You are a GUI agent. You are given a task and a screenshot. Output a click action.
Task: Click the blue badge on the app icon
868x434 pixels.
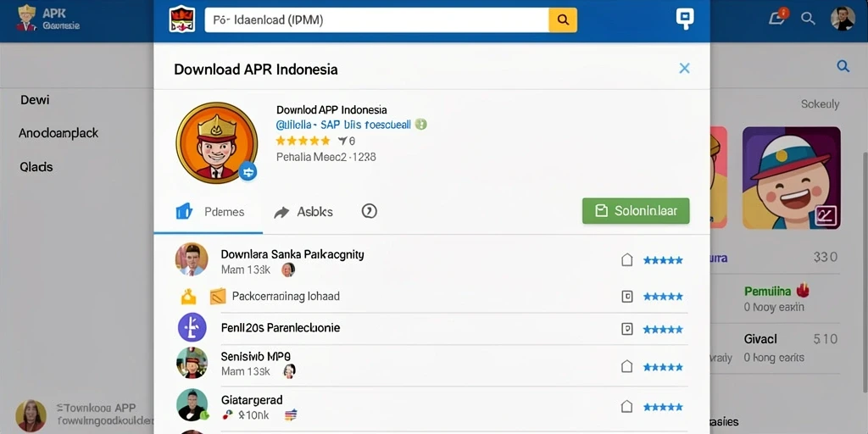[248, 171]
